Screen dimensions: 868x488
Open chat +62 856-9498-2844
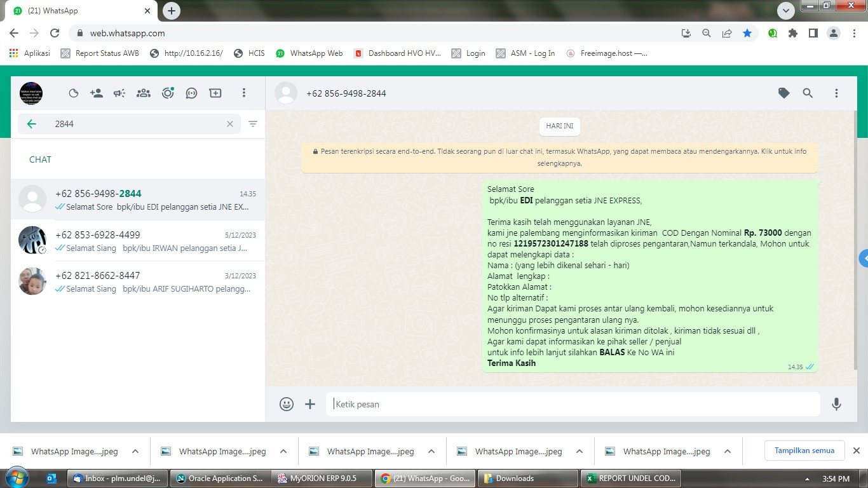point(138,200)
